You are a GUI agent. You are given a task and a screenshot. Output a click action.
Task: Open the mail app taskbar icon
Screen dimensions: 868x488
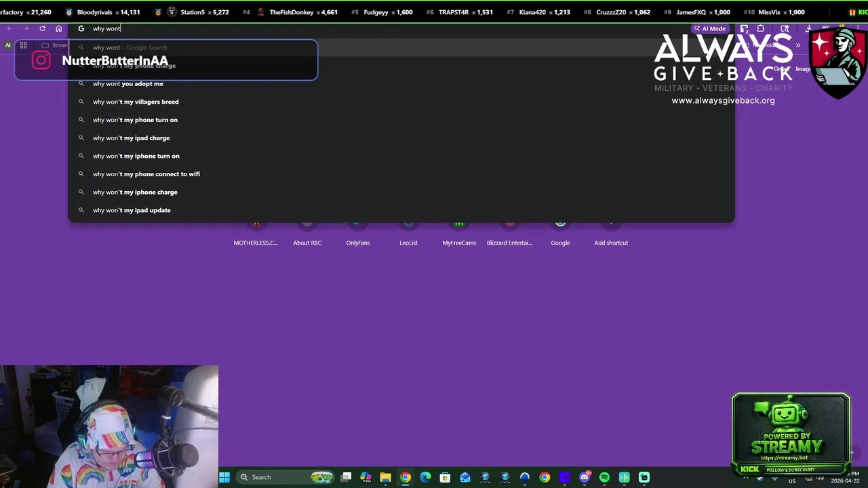(465, 477)
